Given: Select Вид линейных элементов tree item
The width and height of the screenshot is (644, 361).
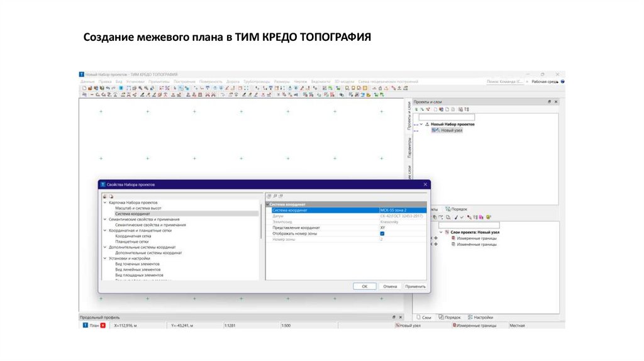Looking at the screenshot, I should 138,269.
